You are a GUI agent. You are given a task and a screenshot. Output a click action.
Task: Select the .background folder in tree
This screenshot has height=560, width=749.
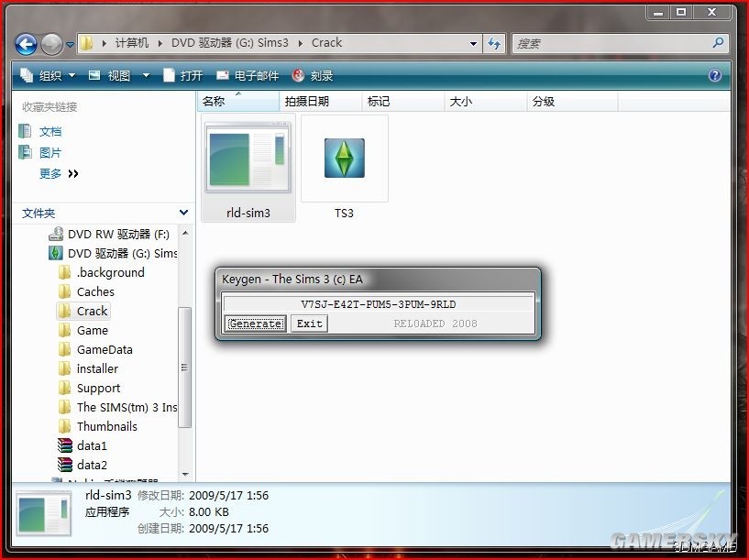101,272
